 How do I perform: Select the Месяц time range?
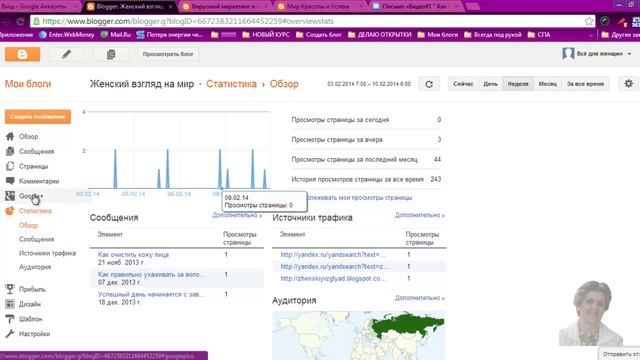click(x=547, y=84)
